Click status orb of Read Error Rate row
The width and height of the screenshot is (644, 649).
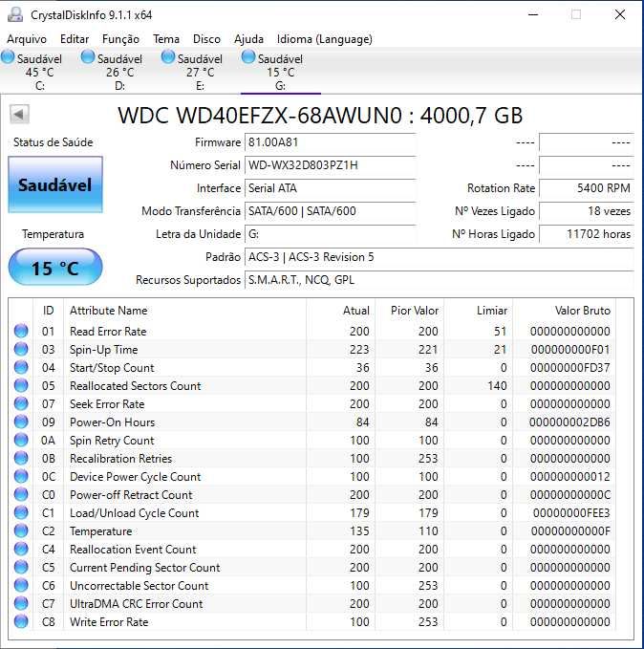[21, 331]
